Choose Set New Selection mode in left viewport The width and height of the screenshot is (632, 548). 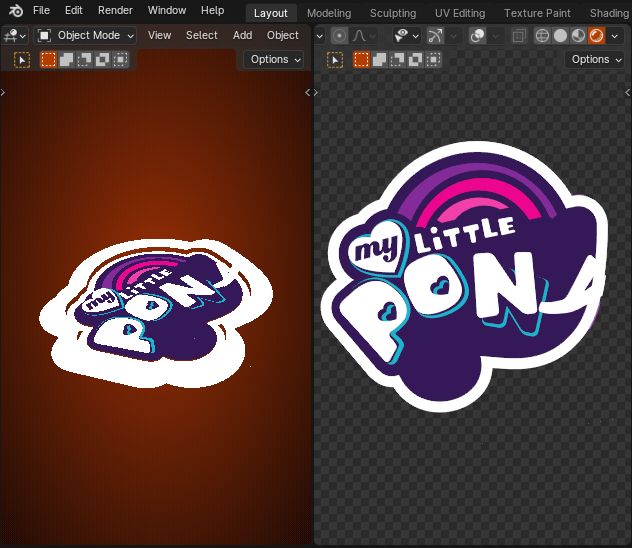coord(48,60)
